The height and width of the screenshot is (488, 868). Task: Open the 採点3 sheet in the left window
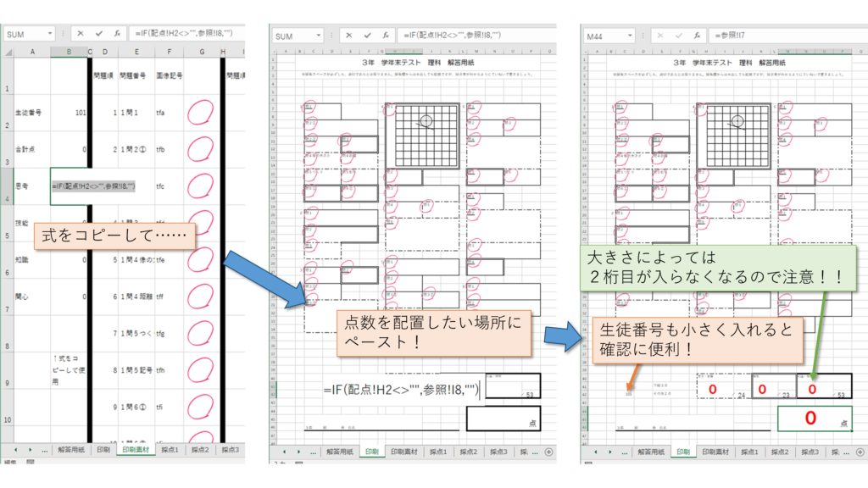pyautogui.click(x=231, y=450)
